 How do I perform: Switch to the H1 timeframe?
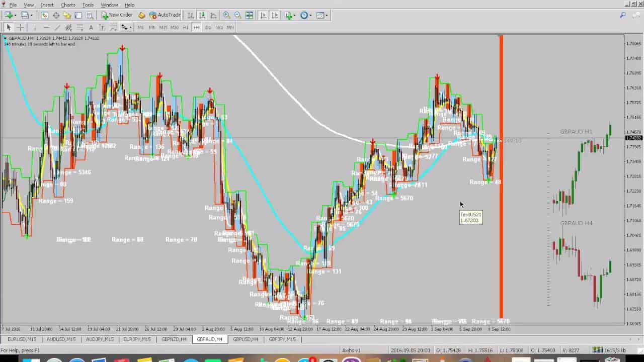pos(186,27)
